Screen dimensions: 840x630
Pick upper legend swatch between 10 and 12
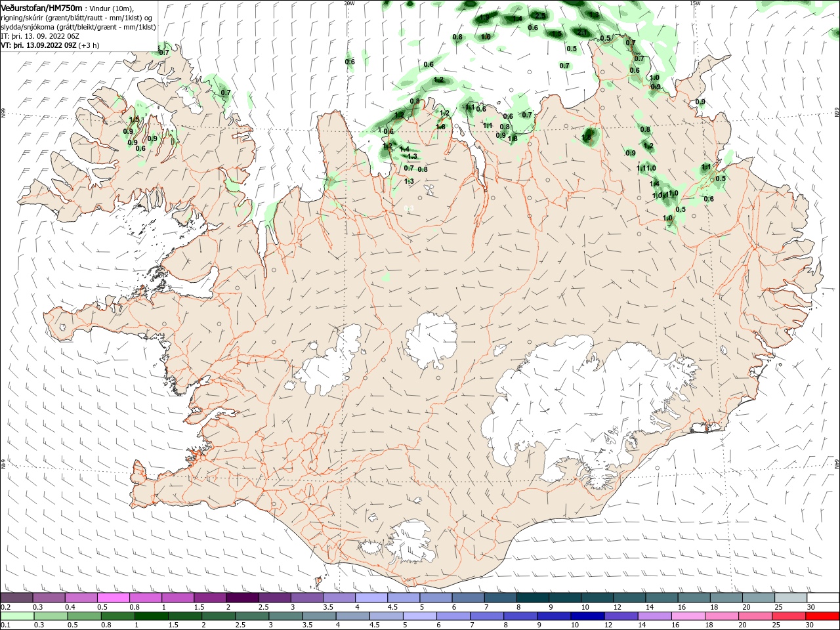tap(597, 598)
